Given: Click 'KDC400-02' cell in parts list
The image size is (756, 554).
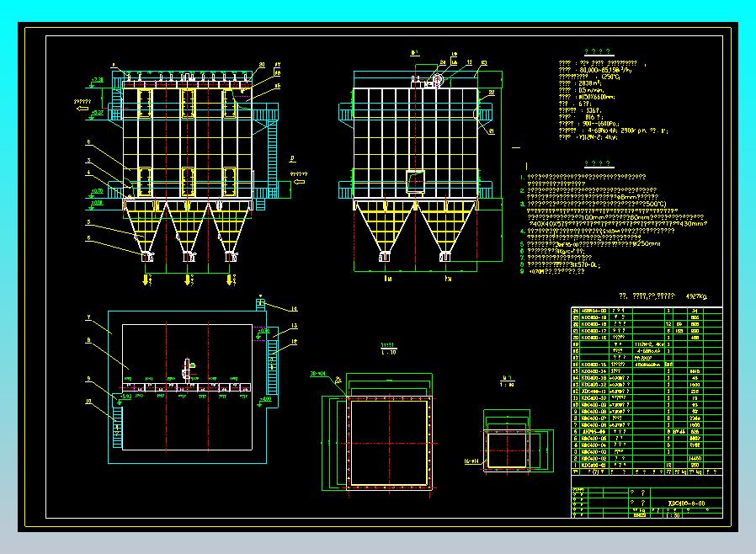Looking at the screenshot, I should tap(594, 459).
